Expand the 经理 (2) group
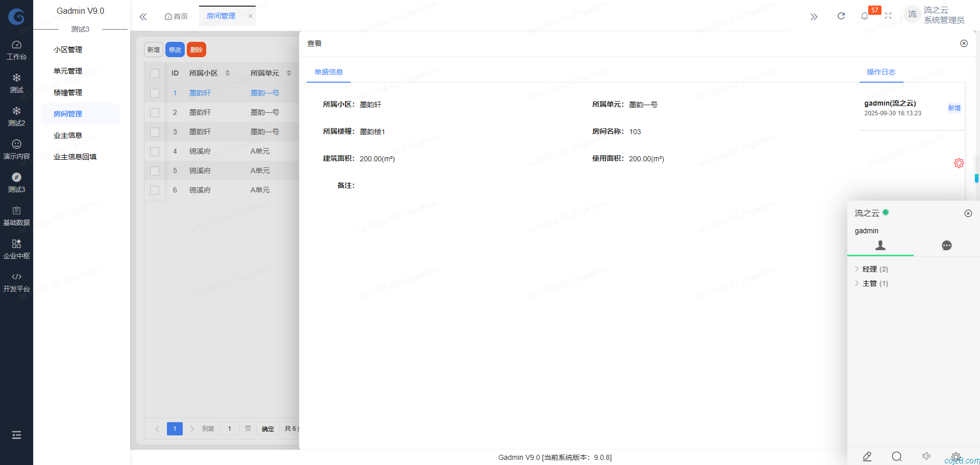 871,269
